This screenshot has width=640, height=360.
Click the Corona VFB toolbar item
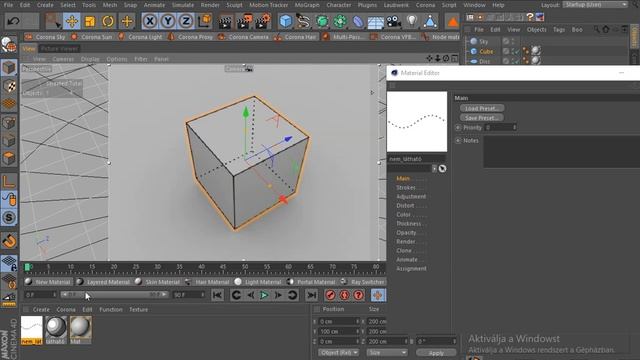coord(394,37)
